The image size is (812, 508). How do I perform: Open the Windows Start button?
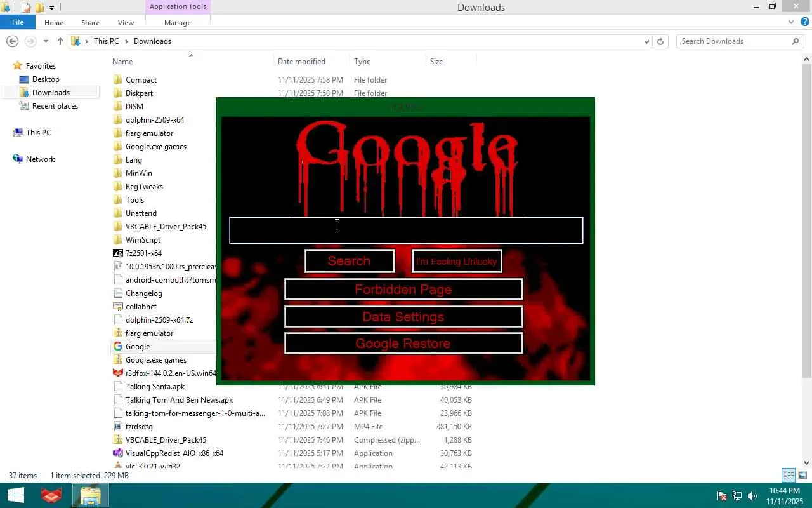(15, 495)
